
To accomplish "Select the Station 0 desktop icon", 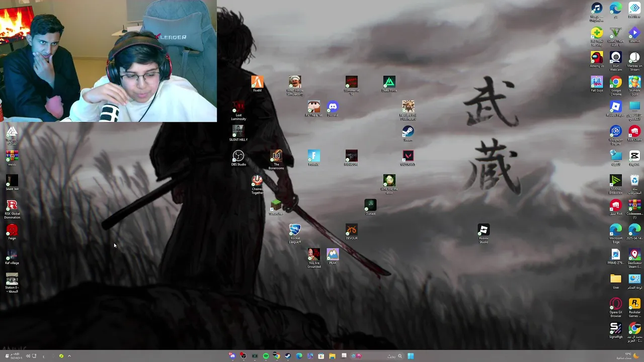I will click(12, 283).
